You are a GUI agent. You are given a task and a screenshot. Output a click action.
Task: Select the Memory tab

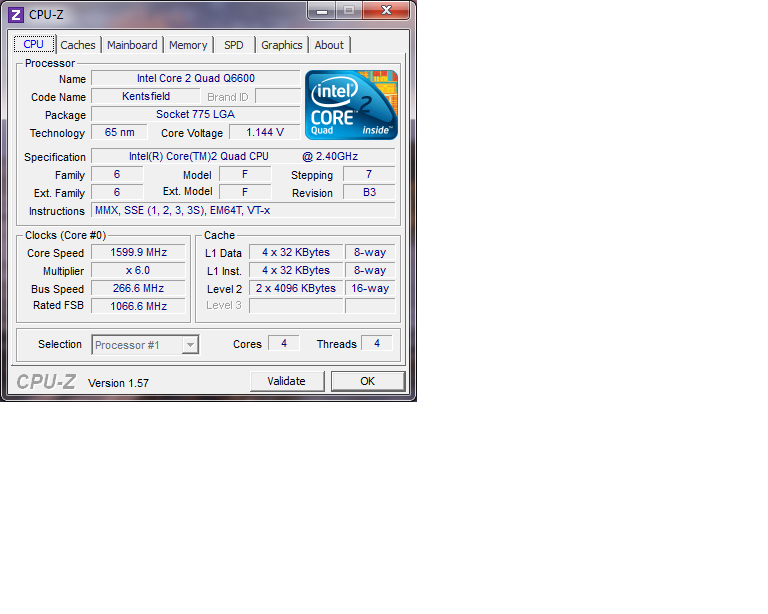[x=188, y=45]
